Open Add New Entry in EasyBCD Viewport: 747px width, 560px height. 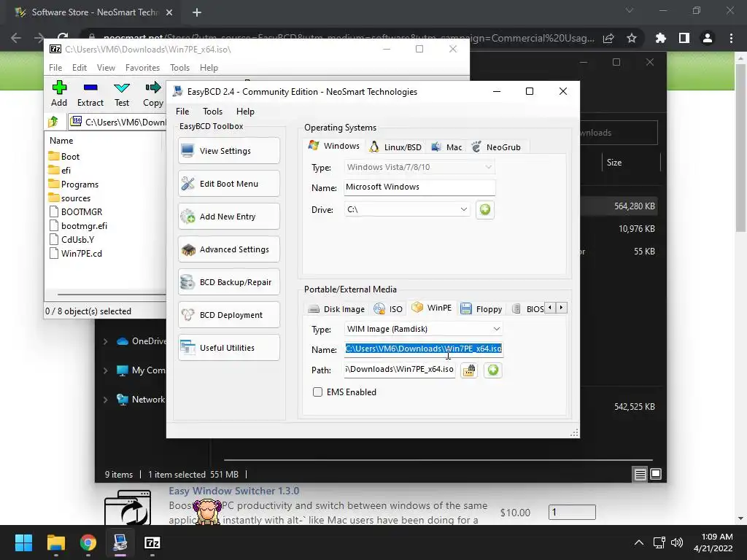pyautogui.click(x=228, y=217)
